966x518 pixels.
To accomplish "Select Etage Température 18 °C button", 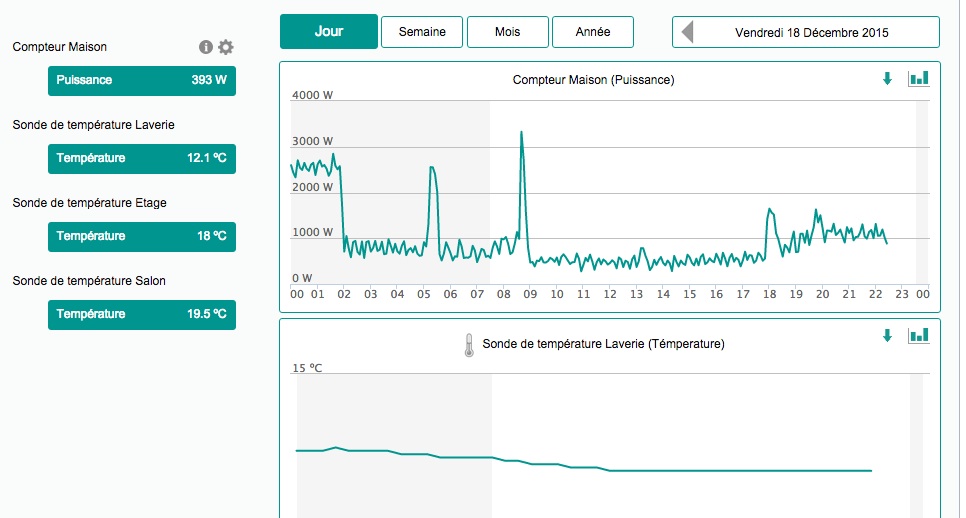I will [x=142, y=236].
